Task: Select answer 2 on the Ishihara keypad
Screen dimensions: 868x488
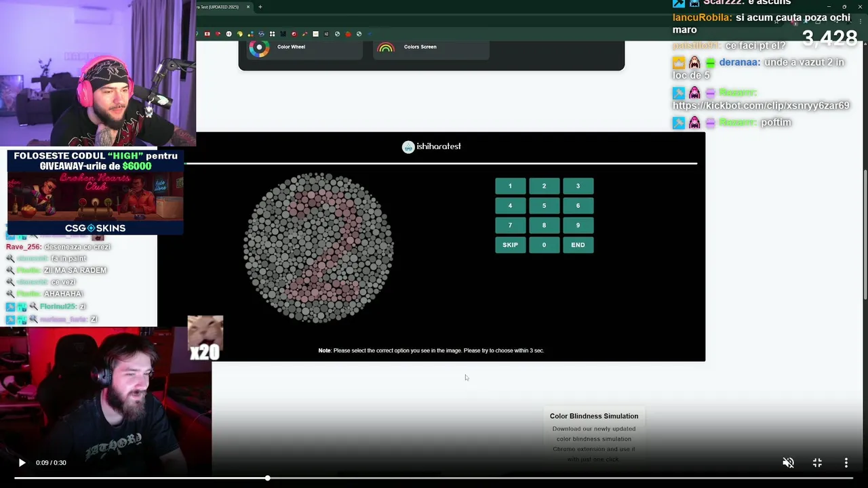Action: tap(544, 186)
